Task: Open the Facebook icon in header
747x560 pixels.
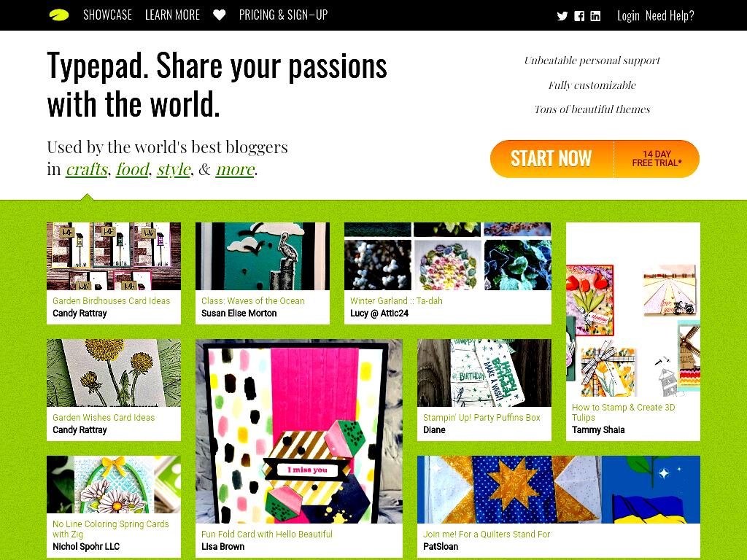Action: click(x=579, y=16)
